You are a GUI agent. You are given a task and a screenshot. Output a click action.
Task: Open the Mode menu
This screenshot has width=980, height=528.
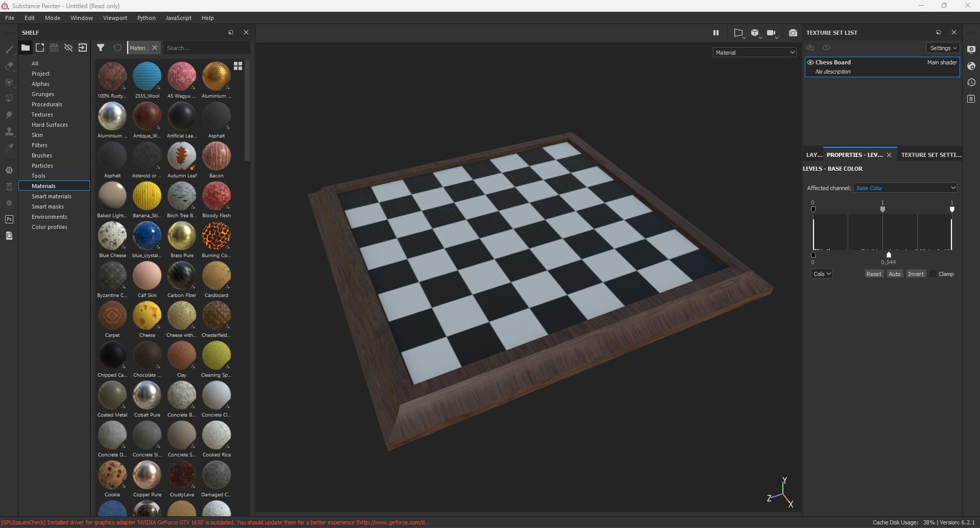coord(53,18)
